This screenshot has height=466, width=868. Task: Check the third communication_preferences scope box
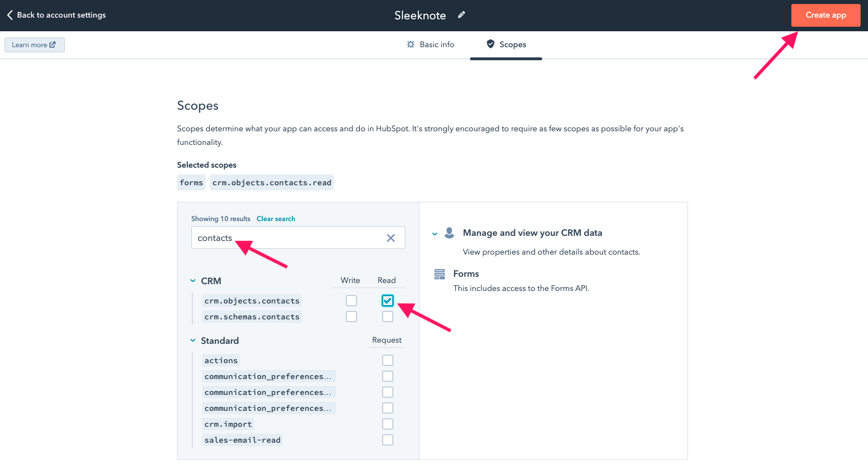388,408
